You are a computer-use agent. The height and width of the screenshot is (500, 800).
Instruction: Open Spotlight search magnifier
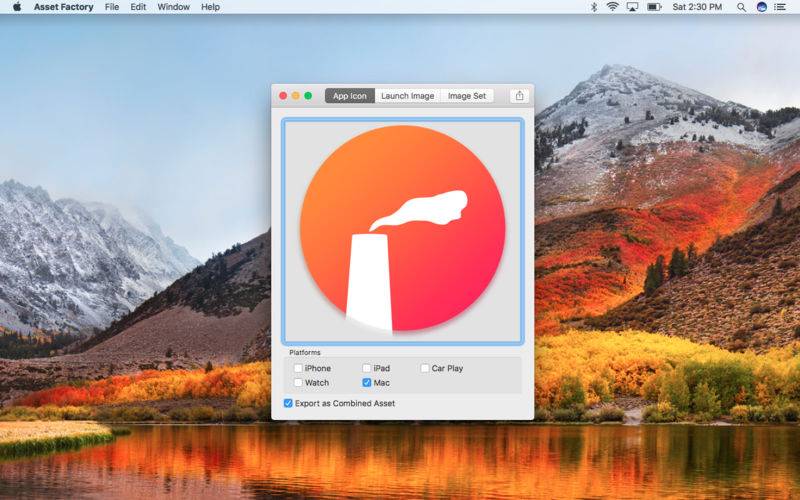coord(741,7)
